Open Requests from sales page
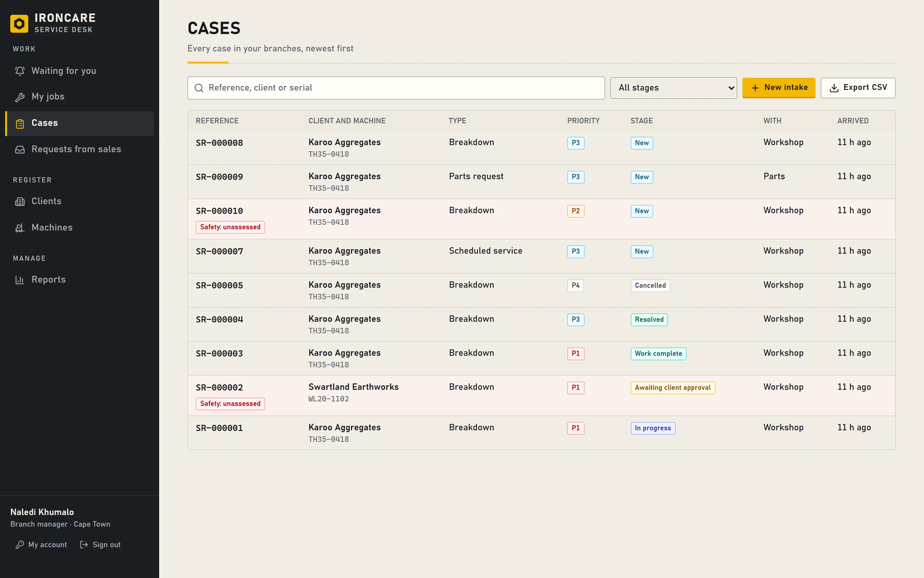Screen dimensions: 924x578 coord(80,149)
